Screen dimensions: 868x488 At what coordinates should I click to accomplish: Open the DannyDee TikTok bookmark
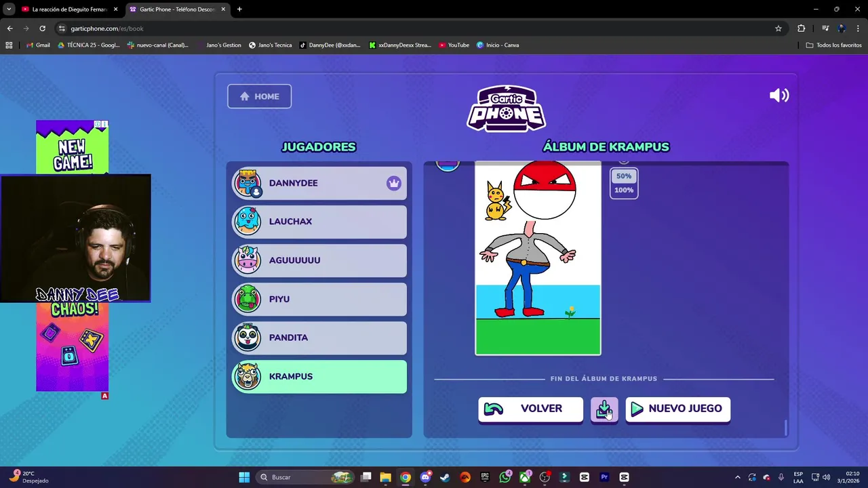tap(330, 45)
